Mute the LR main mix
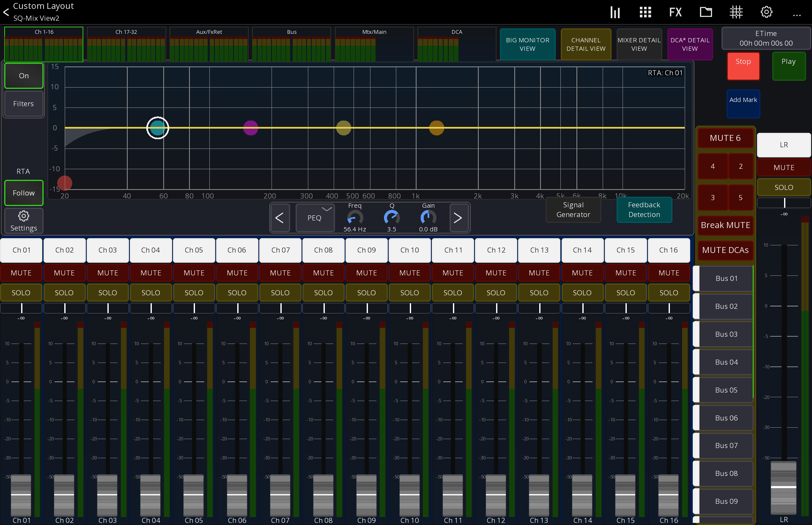The height and width of the screenshot is (525, 812). 784,168
